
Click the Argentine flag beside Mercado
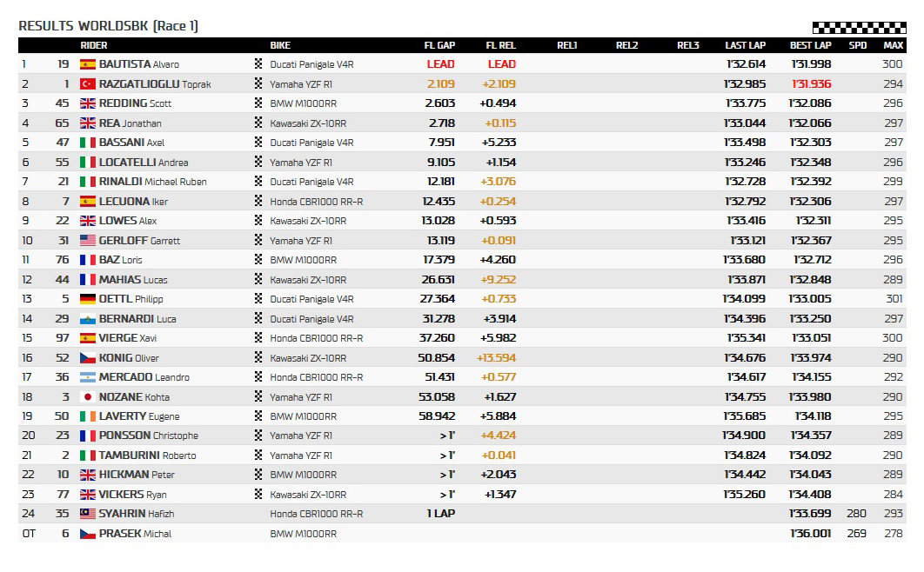(x=87, y=377)
